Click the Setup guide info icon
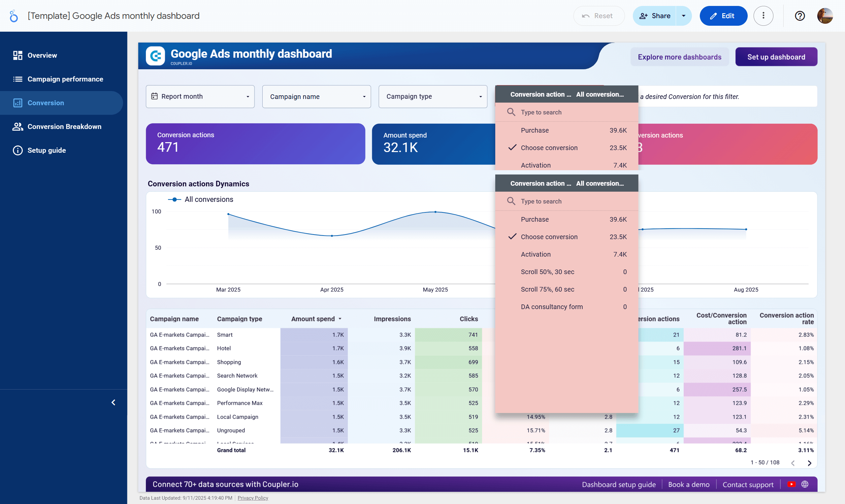The height and width of the screenshot is (504, 845). tap(18, 150)
